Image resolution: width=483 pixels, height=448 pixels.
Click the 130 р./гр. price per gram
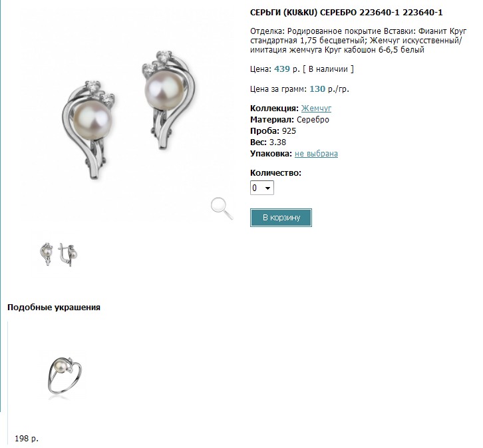329,89
